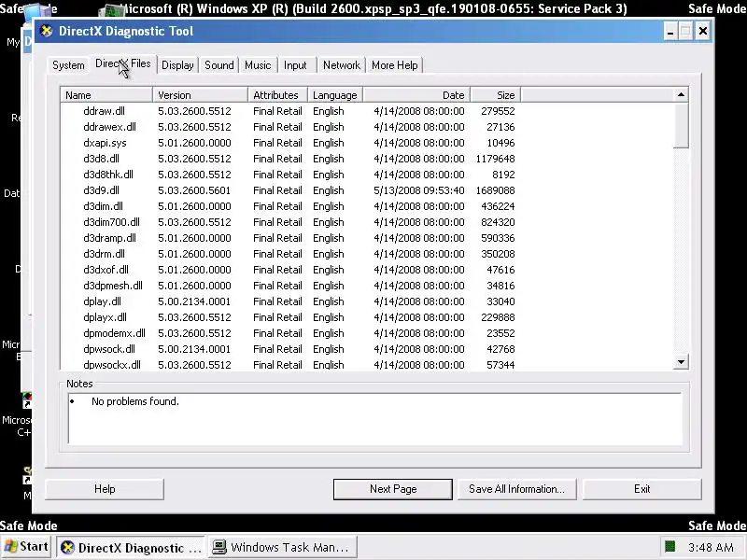This screenshot has width=747, height=560.
Task: Open the Network tab
Action: tap(342, 65)
